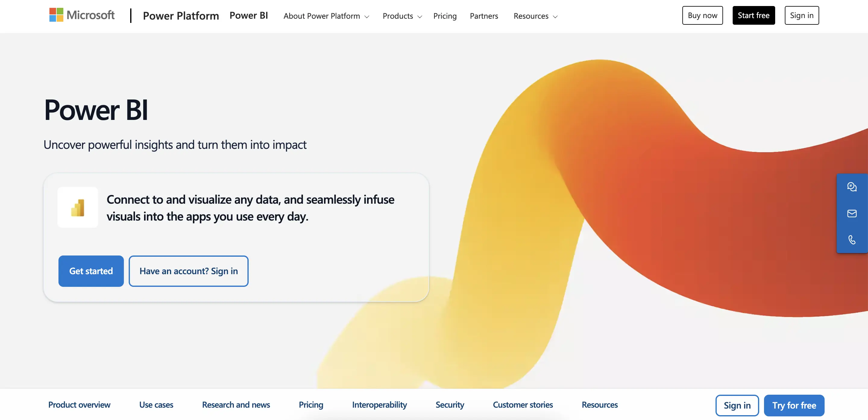Open the chat contact option
Image resolution: width=868 pixels, height=420 pixels.
852,187
